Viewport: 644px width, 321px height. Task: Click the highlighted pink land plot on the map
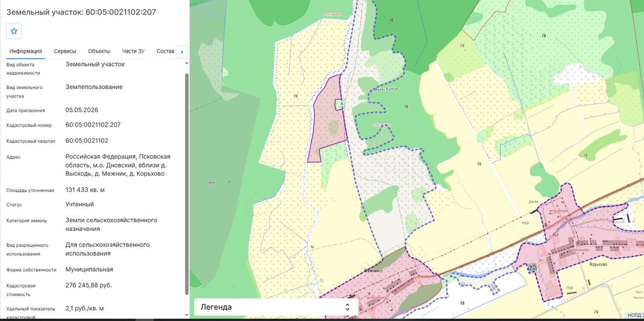coord(328,121)
